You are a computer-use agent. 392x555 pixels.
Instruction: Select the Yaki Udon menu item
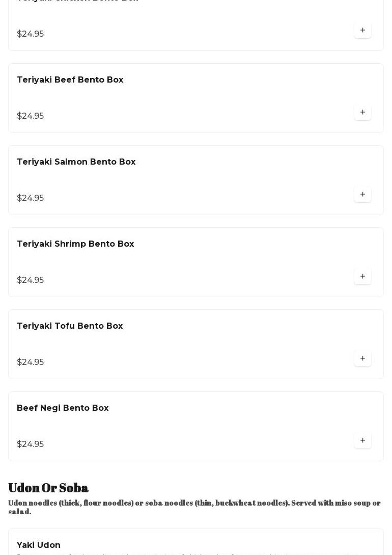click(x=39, y=545)
